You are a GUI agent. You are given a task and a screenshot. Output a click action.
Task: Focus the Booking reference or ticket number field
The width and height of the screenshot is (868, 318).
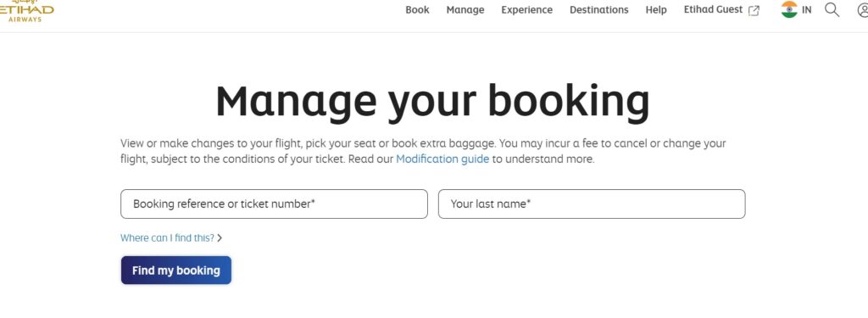click(x=274, y=204)
